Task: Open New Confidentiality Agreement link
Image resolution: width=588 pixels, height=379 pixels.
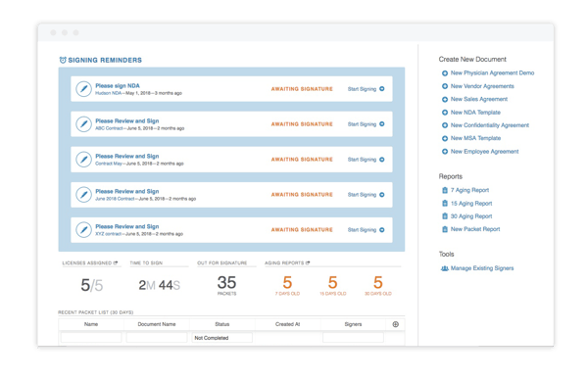Action: 490,125
